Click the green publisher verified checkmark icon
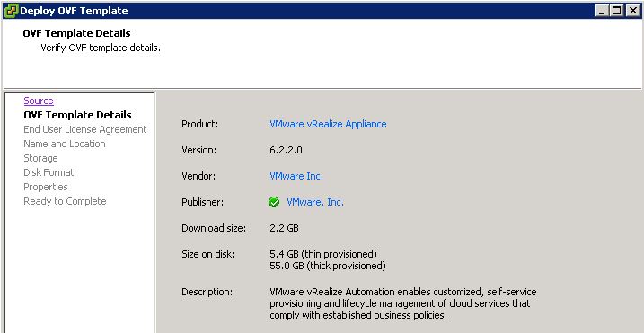The height and width of the screenshot is (333, 644). coord(274,202)
